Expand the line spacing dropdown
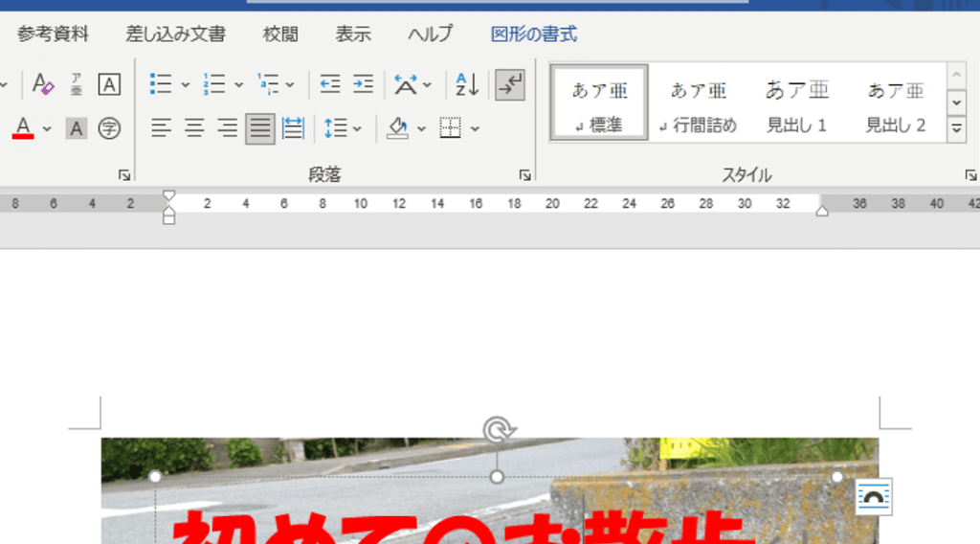The width and height of the screenshot is (980, 544). (x=358, y=127)
